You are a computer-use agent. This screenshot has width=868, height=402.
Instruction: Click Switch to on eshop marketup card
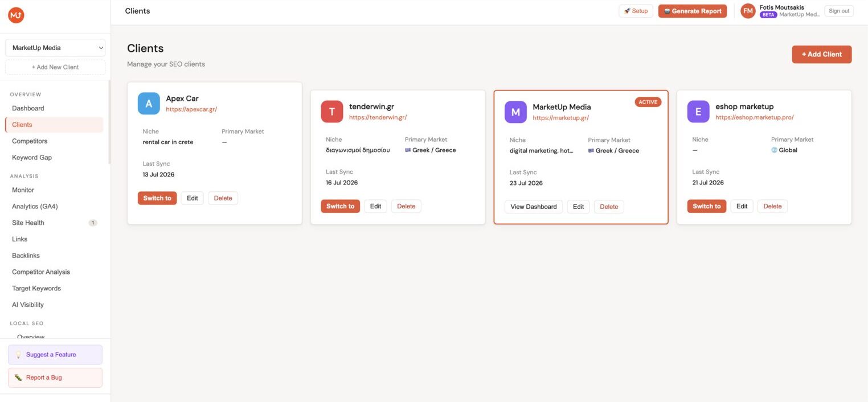point(707,206)
